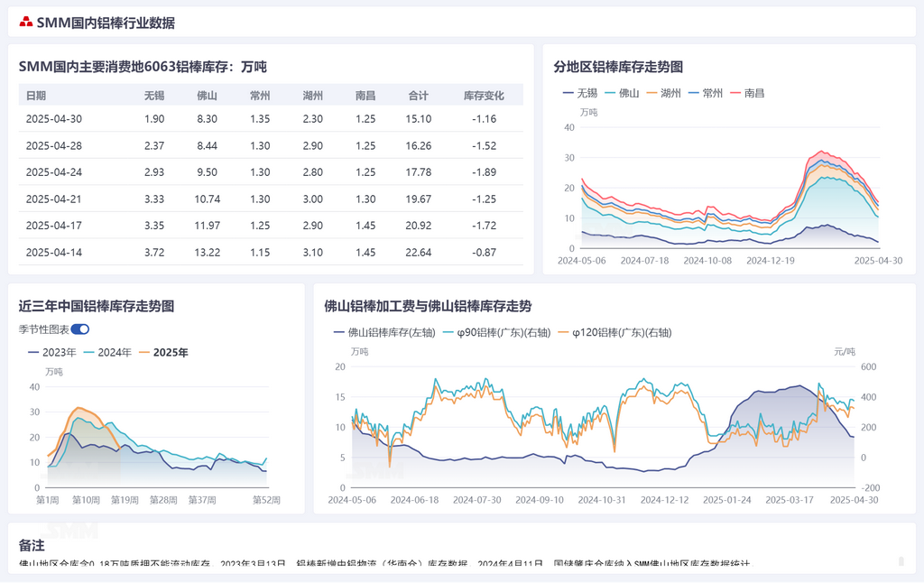Toggle 南昌 series in regional chart legend
Viewport: 924px width, 583px height.
[748, 93]
